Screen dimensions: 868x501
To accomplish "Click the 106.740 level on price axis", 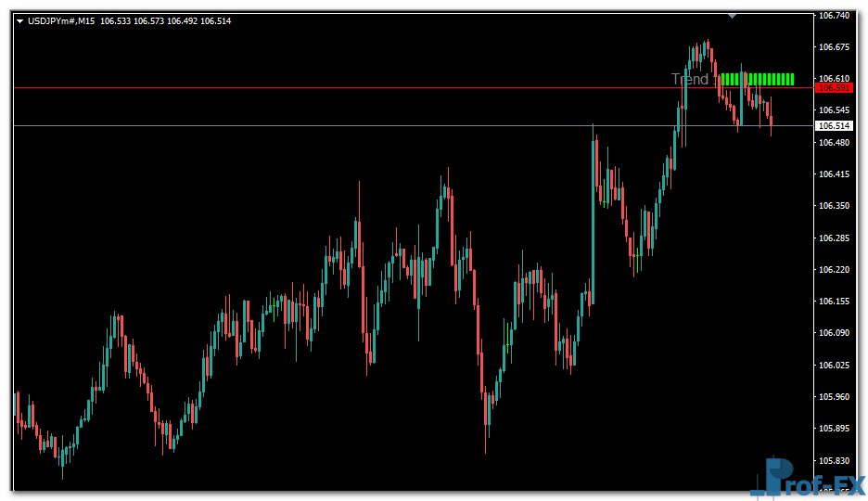I will (x=835, y=16).
